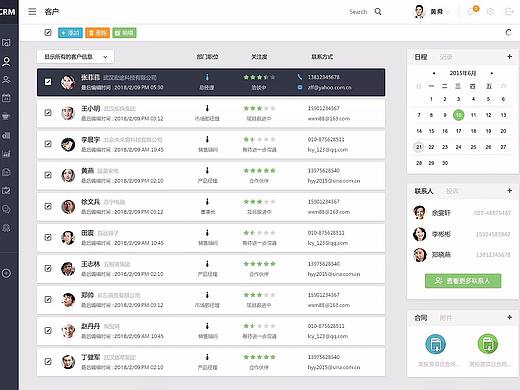520x390 pixels.
Task: Click the 查看更多联系人 button
Action: (x=463, y=281)
